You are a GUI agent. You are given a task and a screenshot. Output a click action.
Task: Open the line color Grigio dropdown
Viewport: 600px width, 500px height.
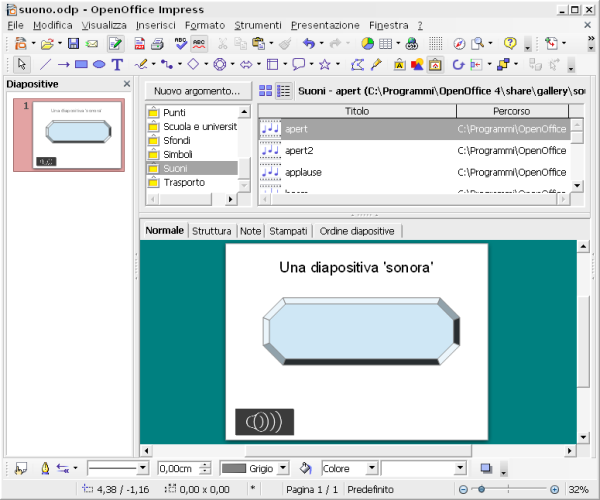coord(281,468)
